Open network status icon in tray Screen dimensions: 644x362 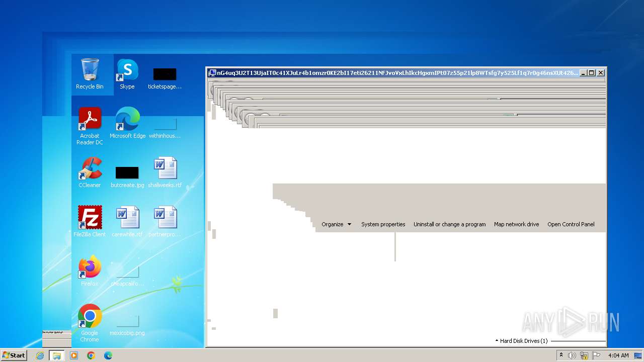[x=584, y=355]
